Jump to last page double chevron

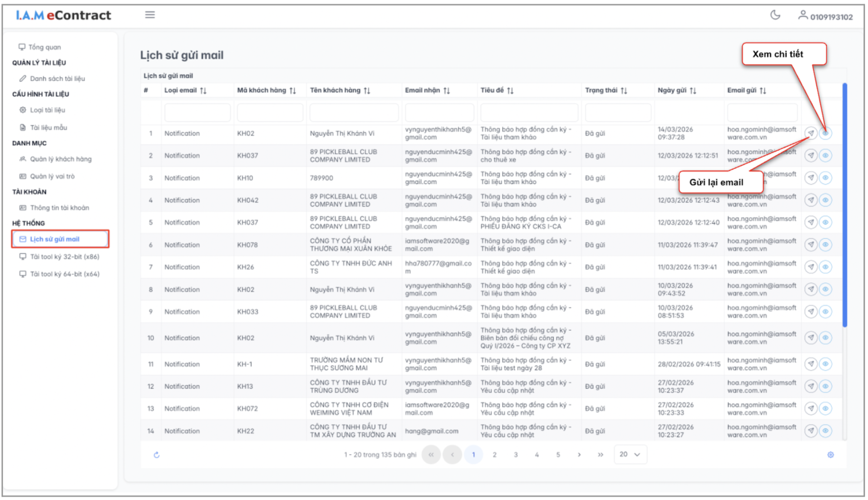tap(600, 455)
